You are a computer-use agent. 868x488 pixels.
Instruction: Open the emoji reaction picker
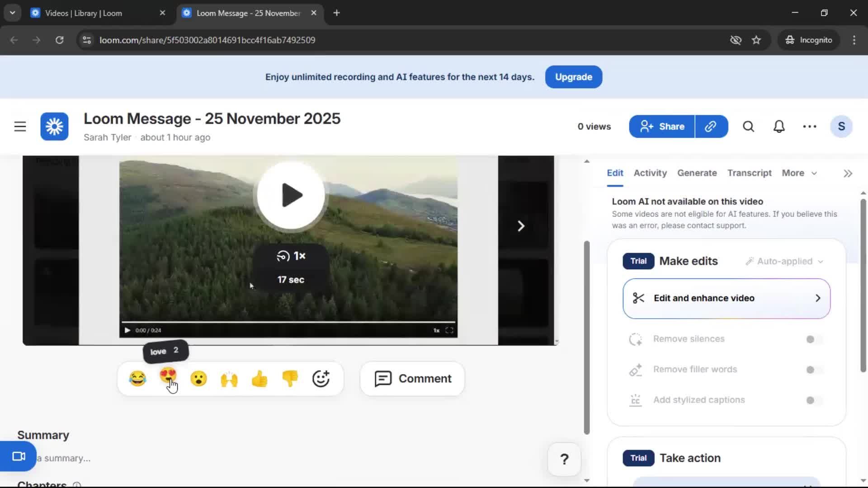pos(321,379)
